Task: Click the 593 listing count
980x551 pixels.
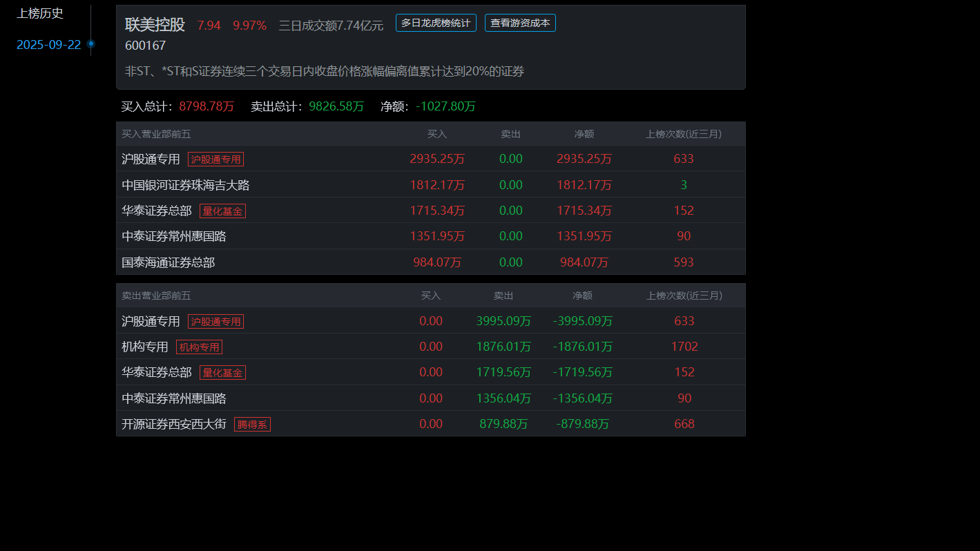Action: pyautogui.click(x=684, y=262)
